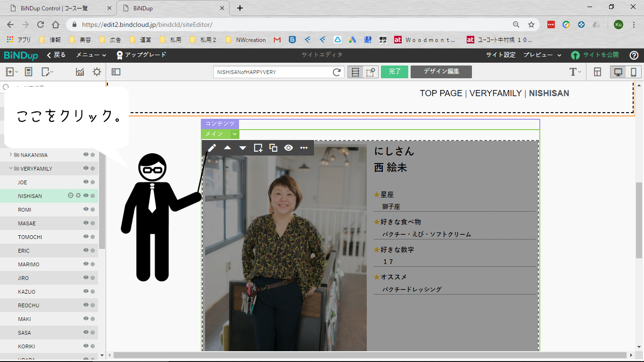The height and width of the screenshot is (362, 644).
Task: Toggle the side panel layout icon
Action: point(116,72)
